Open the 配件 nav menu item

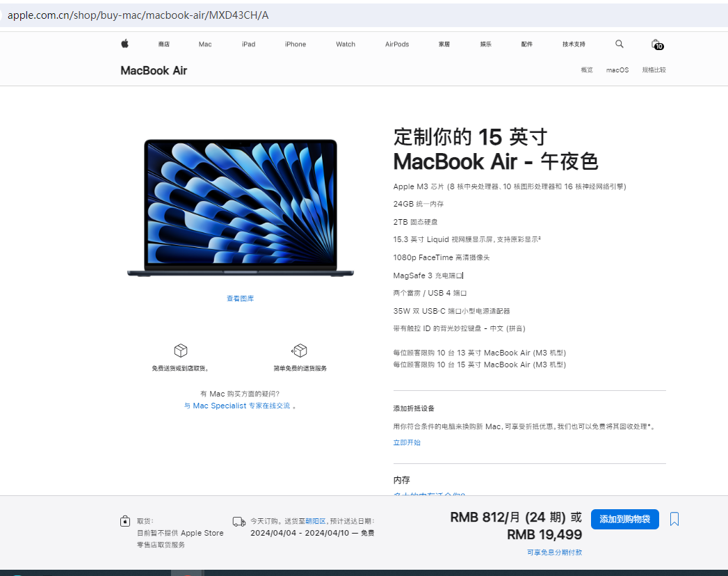pos(527,44)
